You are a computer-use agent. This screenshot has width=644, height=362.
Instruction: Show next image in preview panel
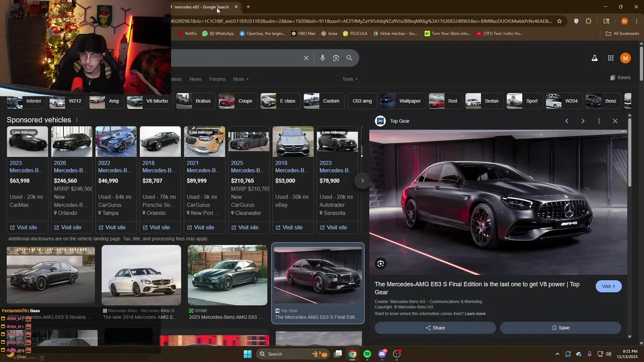pos(583,121)
